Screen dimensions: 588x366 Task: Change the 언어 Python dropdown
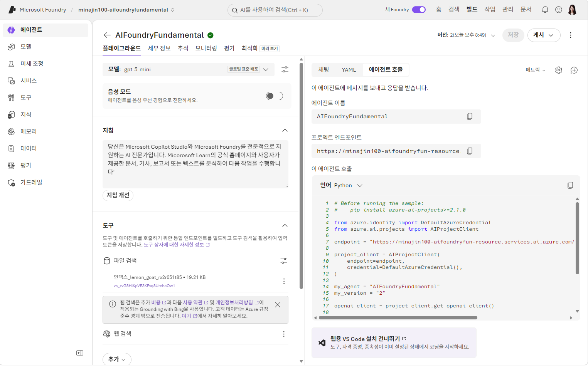click(x=348, y=185)
